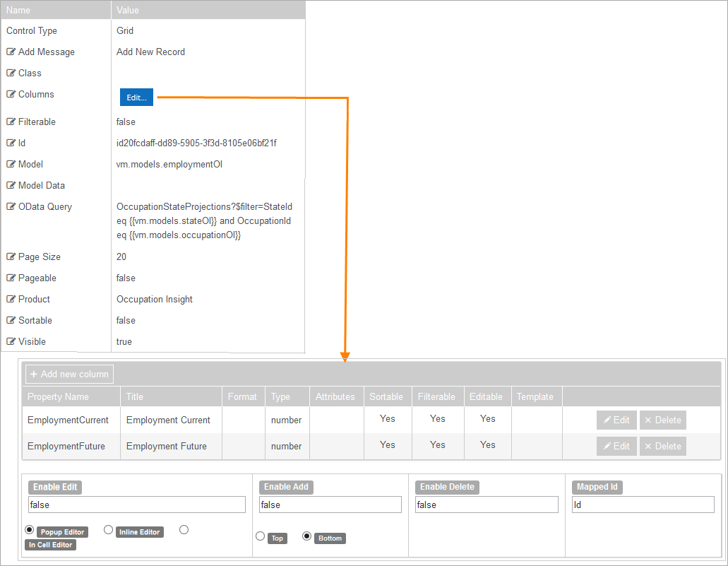Click the edit icon beside Visible

pyautogui.click(x=11, y=342)
